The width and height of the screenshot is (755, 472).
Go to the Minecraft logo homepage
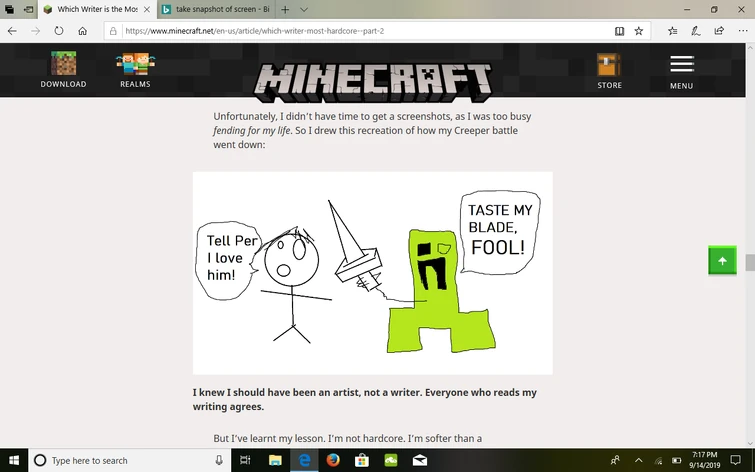click(x=373, y=83)
